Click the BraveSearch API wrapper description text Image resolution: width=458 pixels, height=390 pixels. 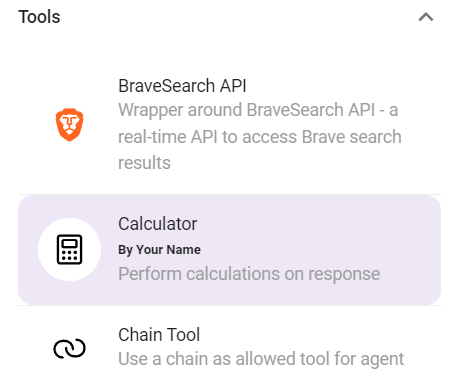pos(260,136)
